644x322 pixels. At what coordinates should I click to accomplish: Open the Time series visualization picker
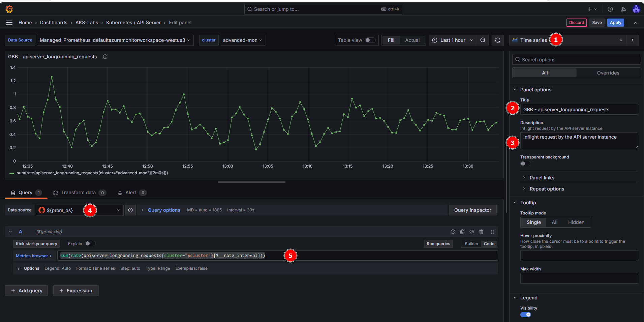click(x=568, y=40)
